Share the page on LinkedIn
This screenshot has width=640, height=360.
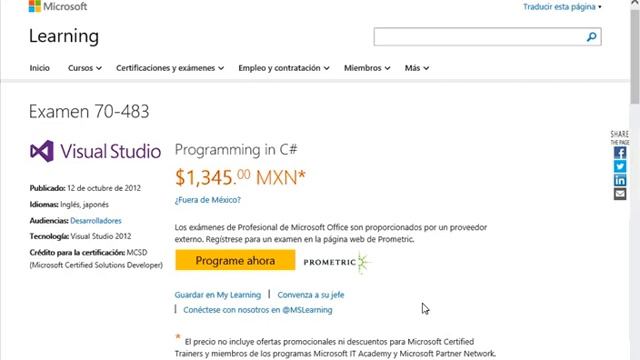coord(620,180)
